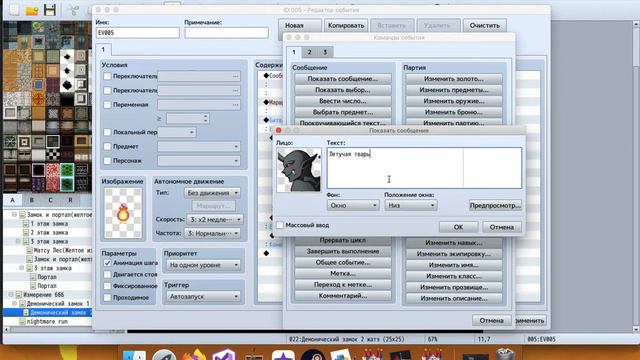Click the '67%' zoom status entry
This screenshot has width=640, height=360.
coord(432,339)
